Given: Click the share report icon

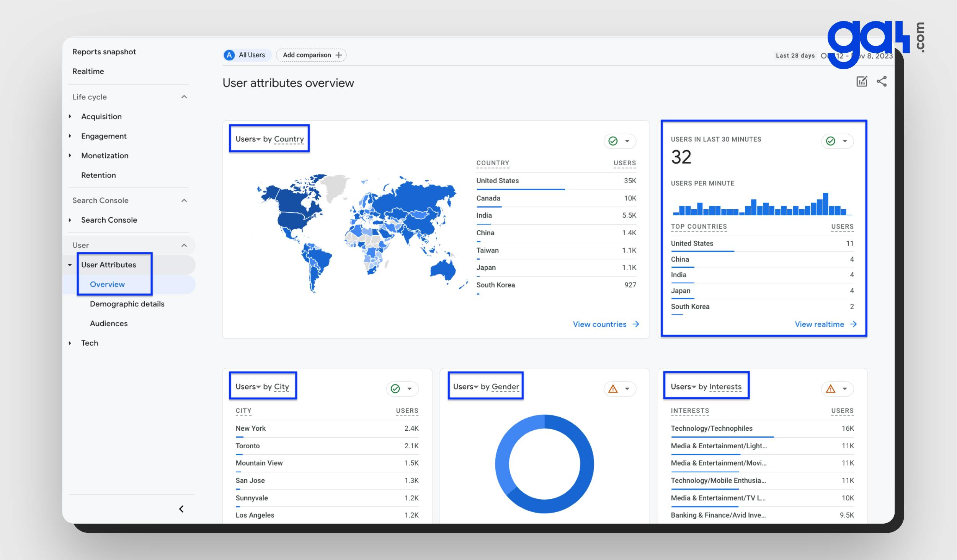Looking at the screenshot, I should [882, 81].
